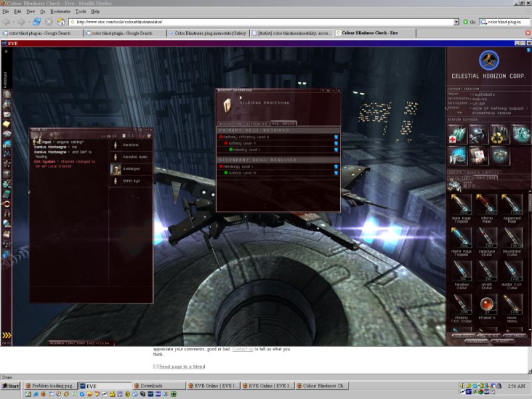Show info for Metallurgy Level I skill

(336, 167)
